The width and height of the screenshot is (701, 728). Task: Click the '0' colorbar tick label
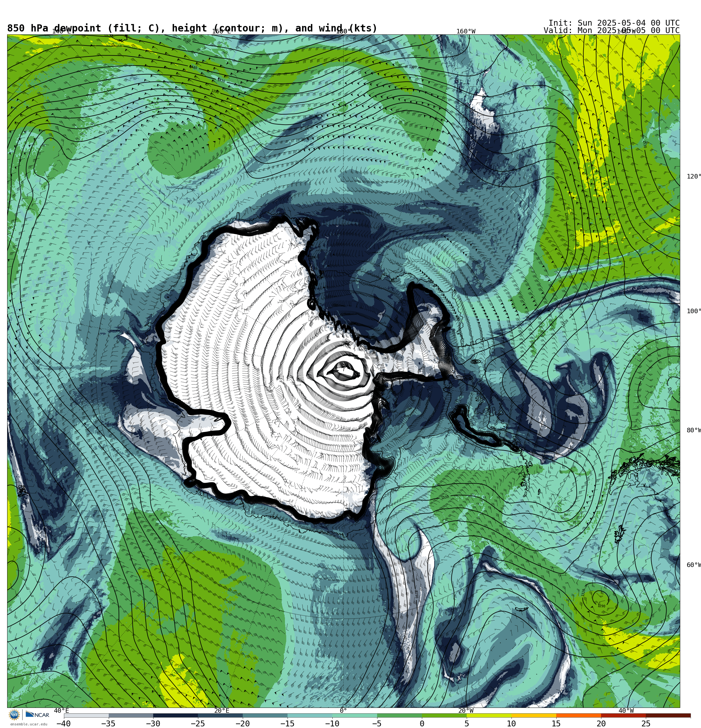click(422, 723)
